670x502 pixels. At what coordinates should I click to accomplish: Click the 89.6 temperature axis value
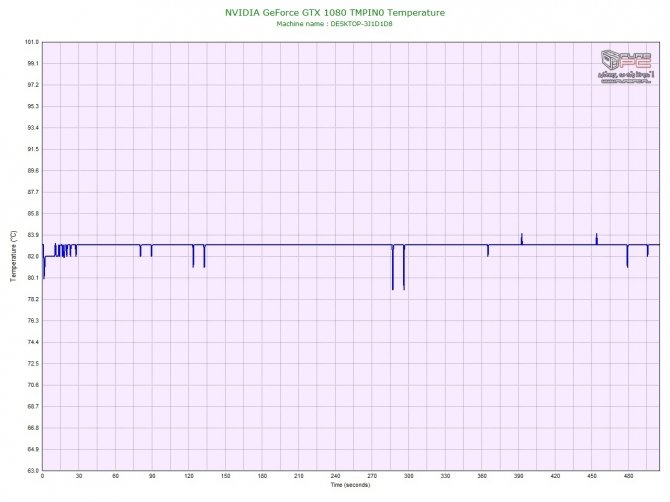pyautogui.click(x=32, y=170)
